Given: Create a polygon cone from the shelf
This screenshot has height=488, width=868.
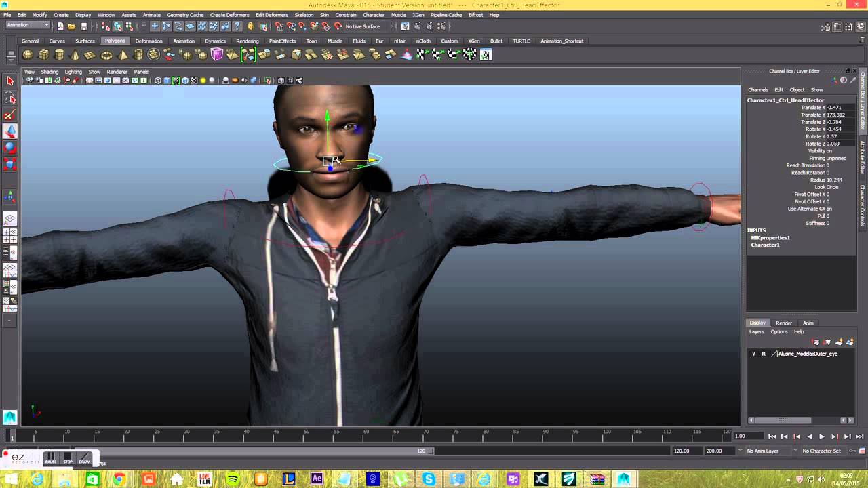Looking at the screenshot, I should click(75, 55).
